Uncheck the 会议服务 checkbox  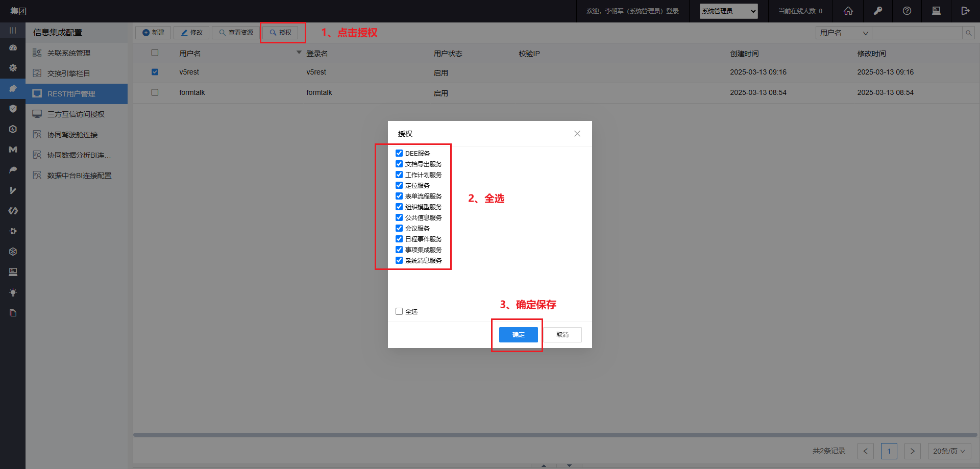pyautogui.click(x=399, y=228)
